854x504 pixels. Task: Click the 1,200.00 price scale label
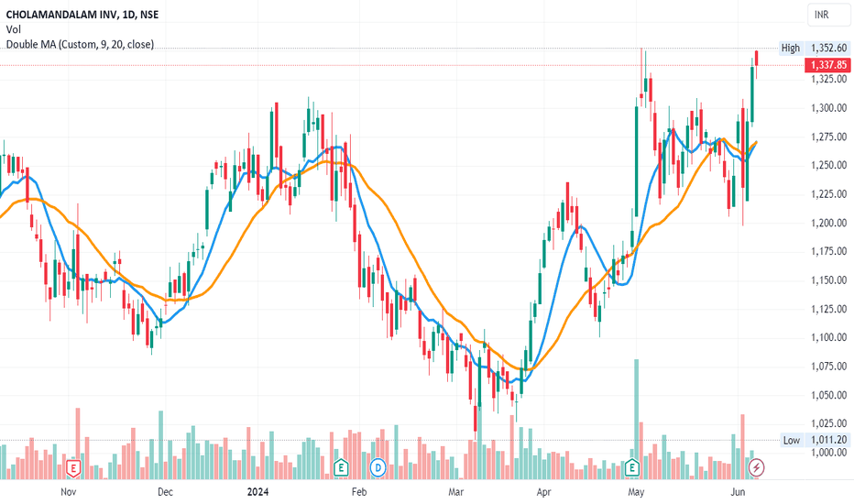(829, 223)
